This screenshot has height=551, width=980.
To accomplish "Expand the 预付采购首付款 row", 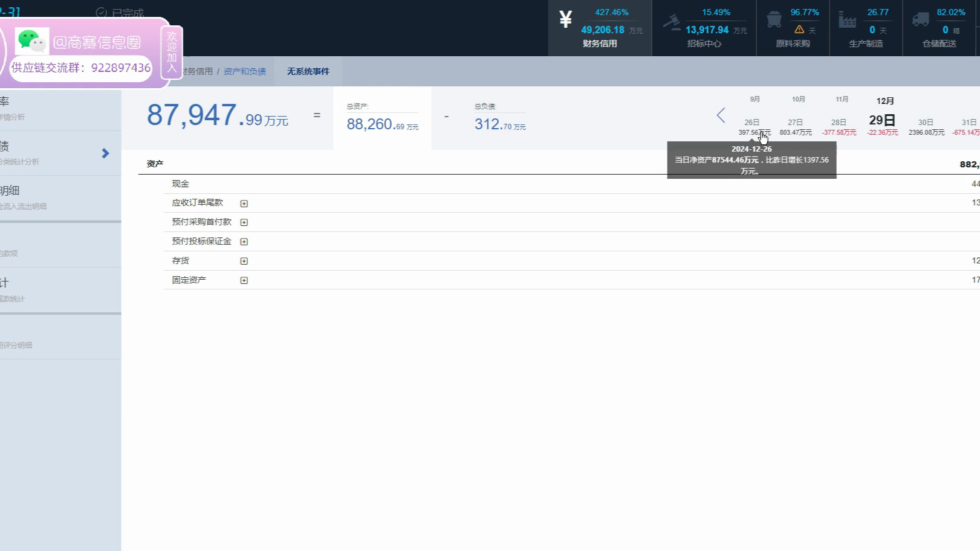I will click(244, 222).
